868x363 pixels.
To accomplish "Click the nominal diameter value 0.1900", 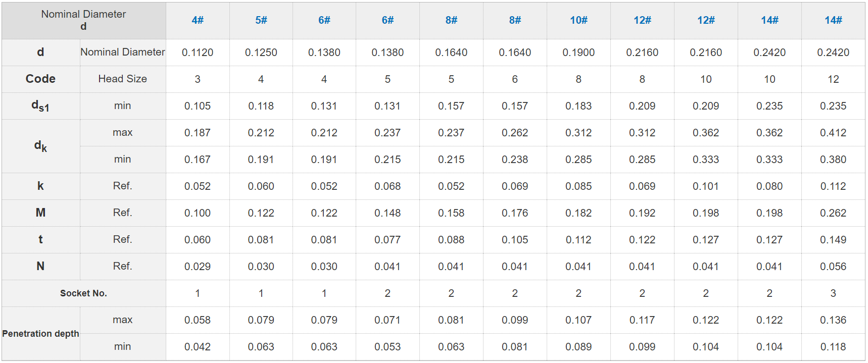I will (x=578, y=53).
